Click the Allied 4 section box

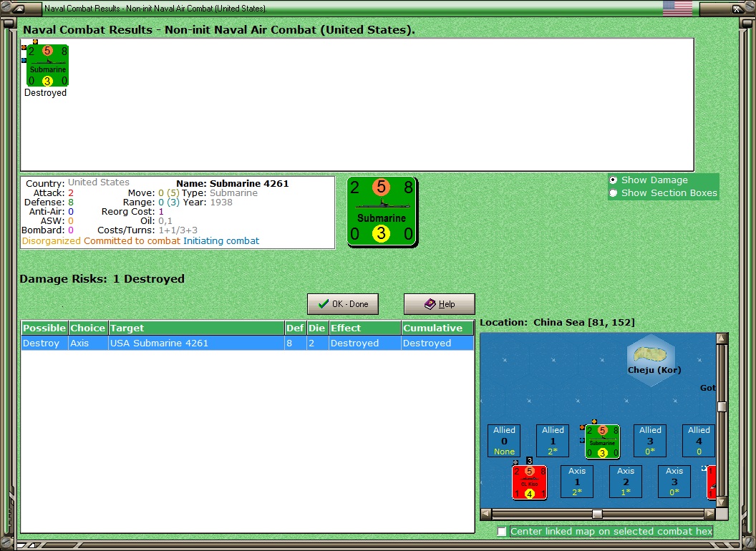[699, 441]
